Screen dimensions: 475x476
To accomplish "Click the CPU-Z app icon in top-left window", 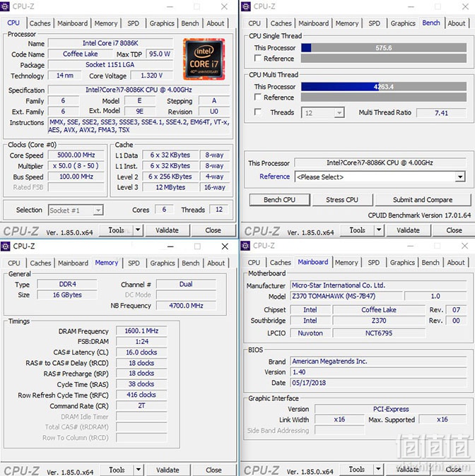I will click(5, 6).
